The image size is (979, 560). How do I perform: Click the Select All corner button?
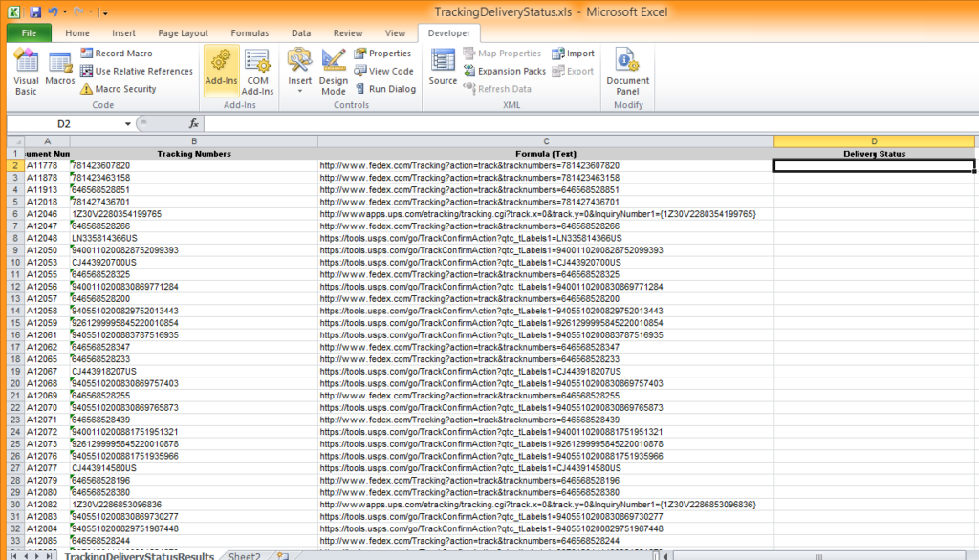[x=15, y=141]
